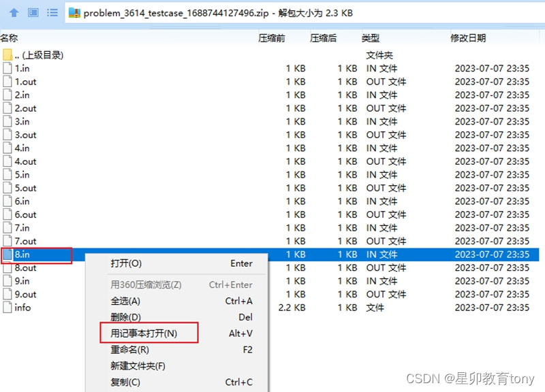The width and height of the screenshot is (545, 392).
Task: Click the 6.out file name
Action: [x=25, y=214]
